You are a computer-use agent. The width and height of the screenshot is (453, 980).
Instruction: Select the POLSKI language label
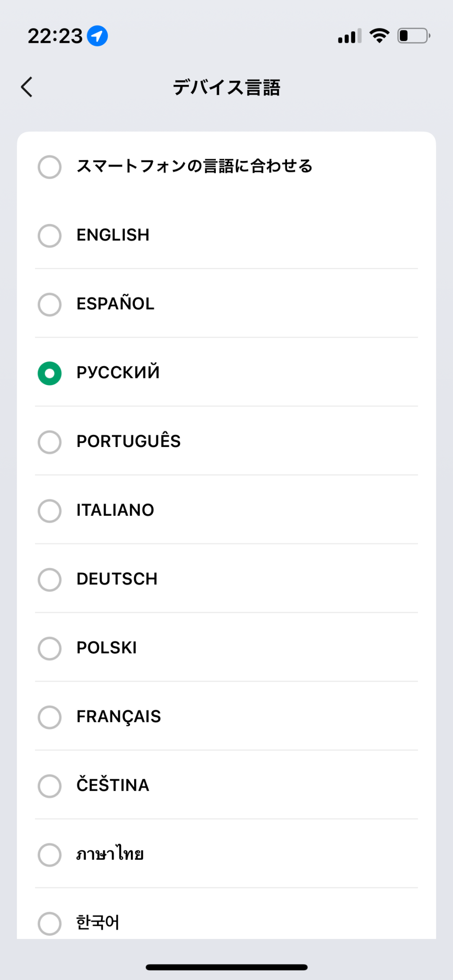(x=107, y=648)
